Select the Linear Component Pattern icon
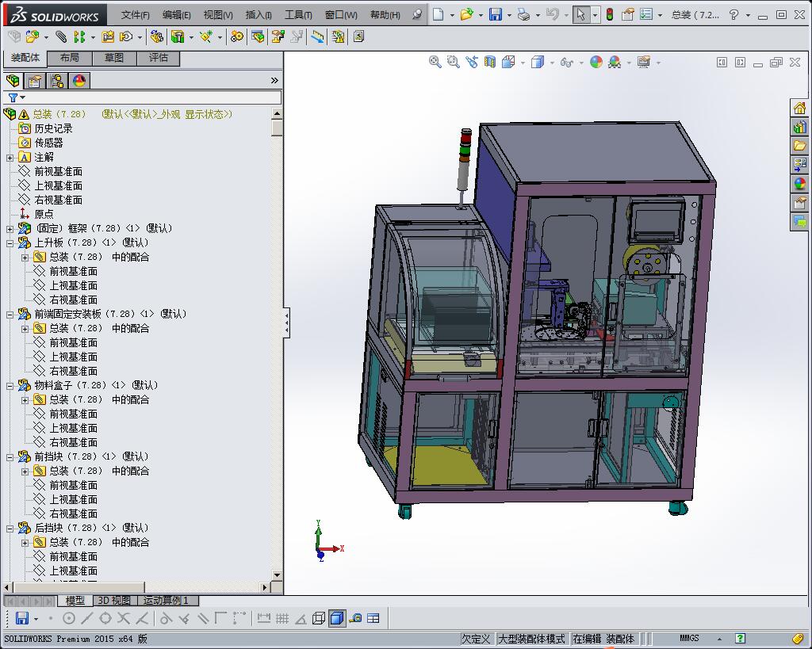 [x=79, y=36]
